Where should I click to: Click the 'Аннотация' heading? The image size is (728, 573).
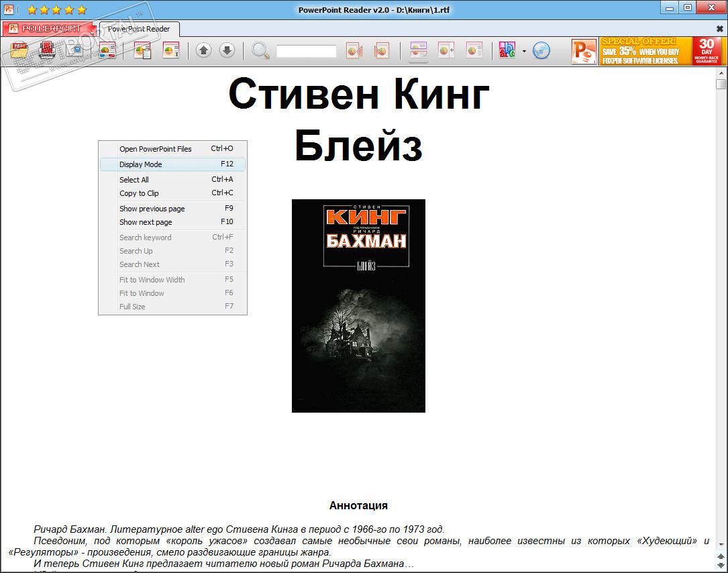tap(358, 505)
